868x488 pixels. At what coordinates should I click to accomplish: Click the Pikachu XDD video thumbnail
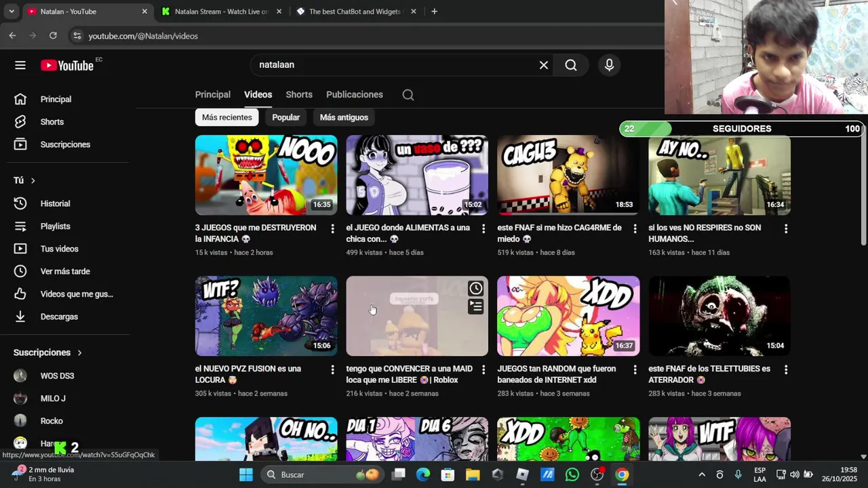click(x=568, y=316)
